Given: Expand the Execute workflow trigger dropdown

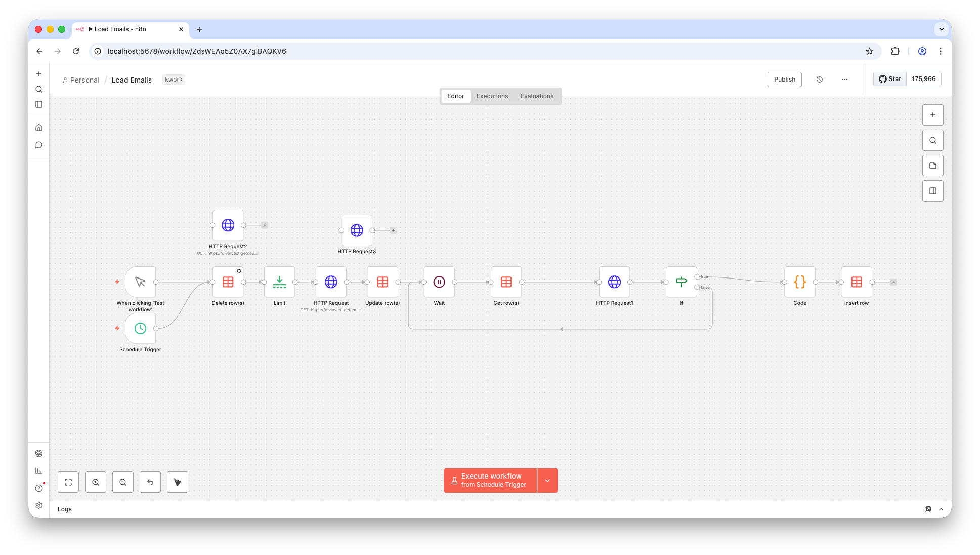Looking at the screenshot, I should click(x=547, y=481).
